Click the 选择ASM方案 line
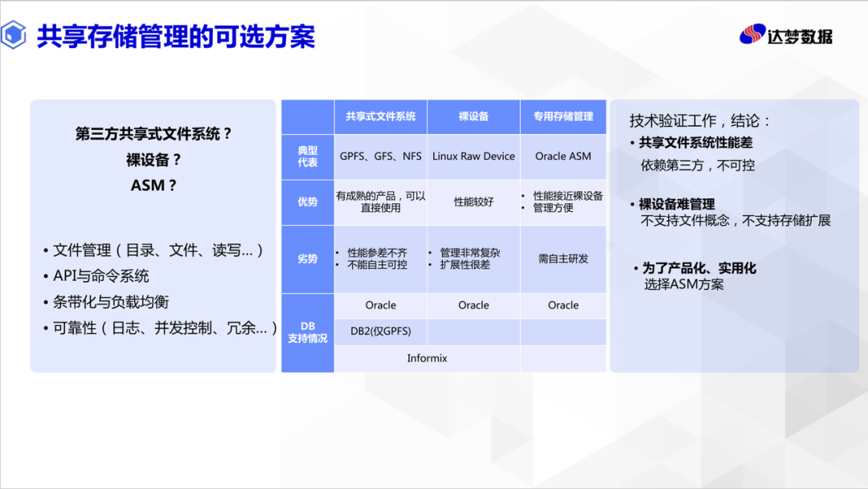The height and width of the screenshot is (489, 868). [684, 284]
